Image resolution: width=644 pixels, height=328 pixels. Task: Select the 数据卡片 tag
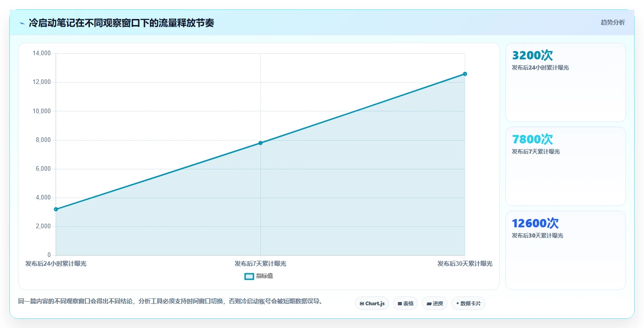click(468, 303)
